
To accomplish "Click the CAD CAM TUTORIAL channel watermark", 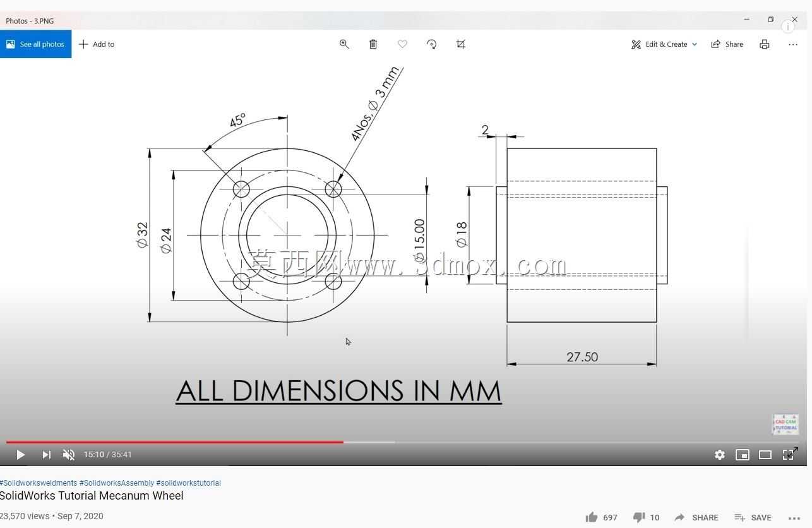I will pos(785,424).
